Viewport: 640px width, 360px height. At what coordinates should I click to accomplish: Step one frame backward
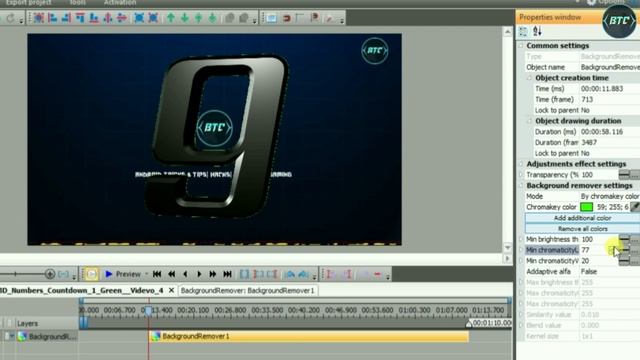[x=185, y=274]
